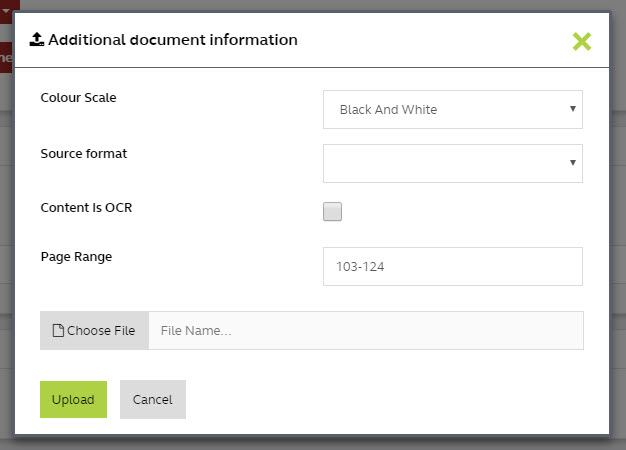Tick the Content Is OCR checkbox
The height and width of the screenshot is (450, 626).
click(332, 211)
